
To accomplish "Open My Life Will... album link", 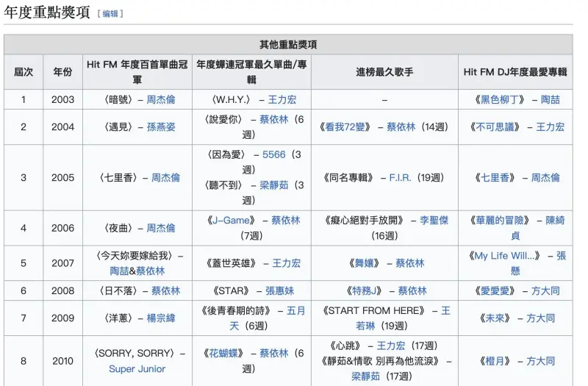I will pos(504,256).
